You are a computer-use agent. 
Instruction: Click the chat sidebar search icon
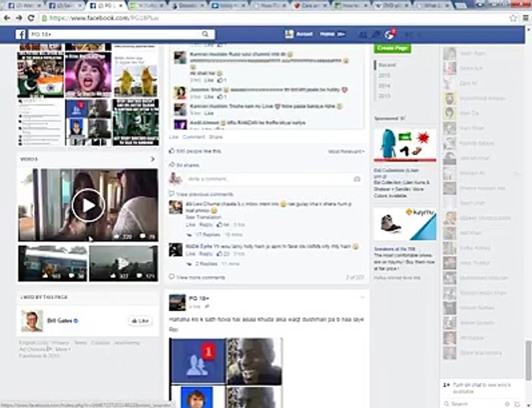tap(447, 403)
